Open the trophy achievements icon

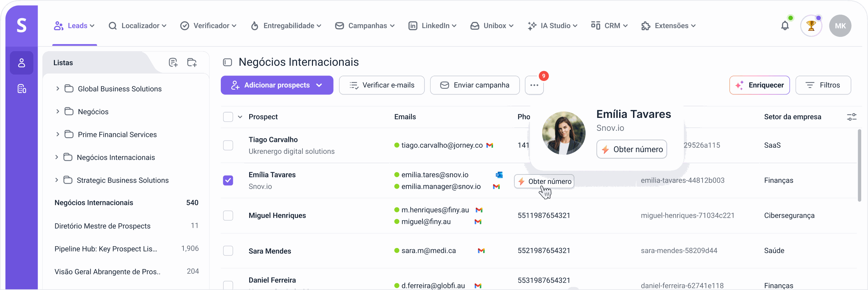[811, 26]
